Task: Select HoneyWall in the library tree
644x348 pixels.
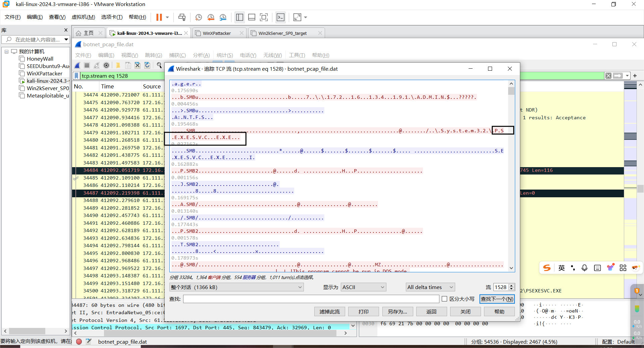Action: tap(40, 59)
